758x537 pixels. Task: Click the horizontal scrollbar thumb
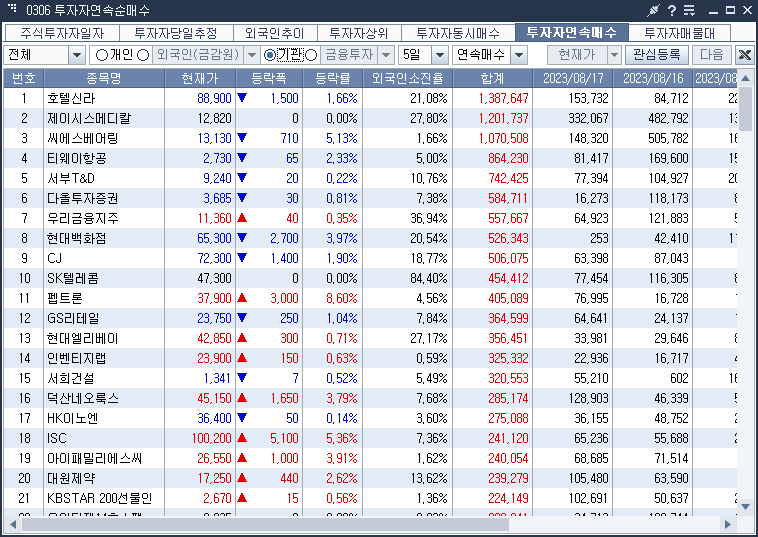point(265,524)
